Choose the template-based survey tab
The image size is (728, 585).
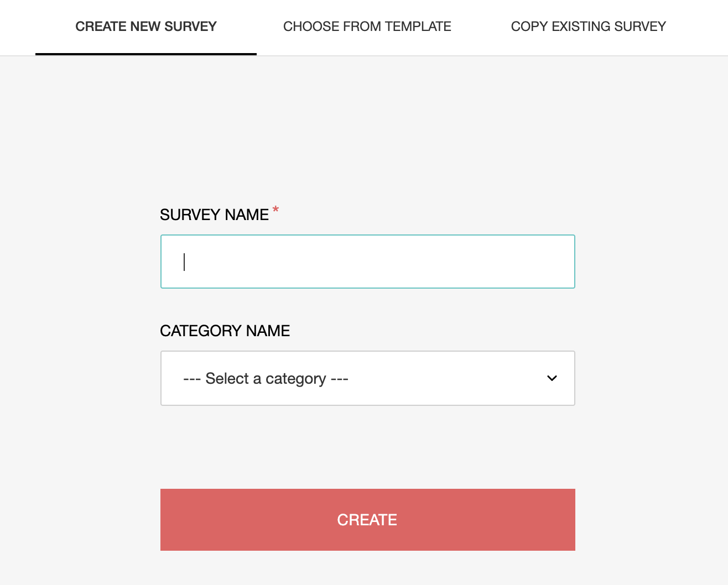point(367,27)
